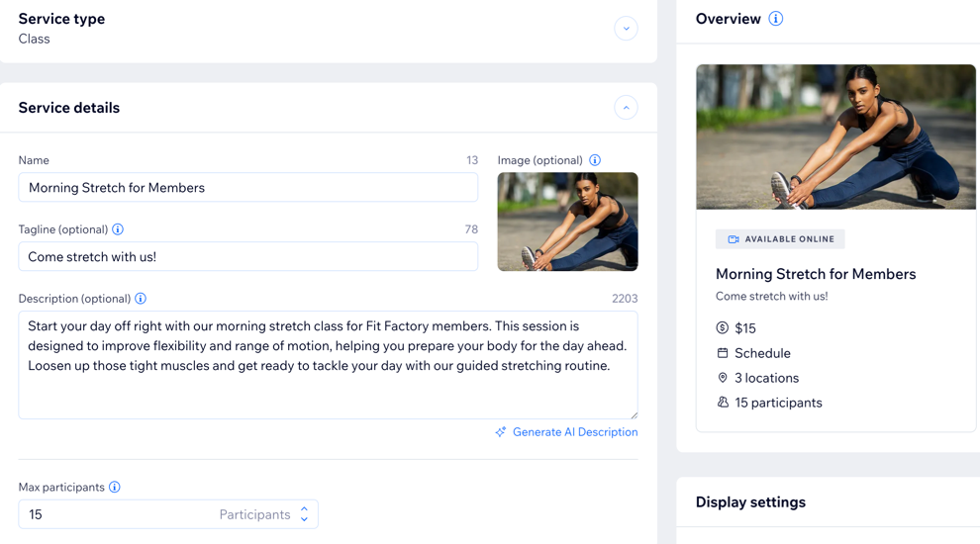
Task: Click the Max participants info icon
Action: click(x=115, y=488)
